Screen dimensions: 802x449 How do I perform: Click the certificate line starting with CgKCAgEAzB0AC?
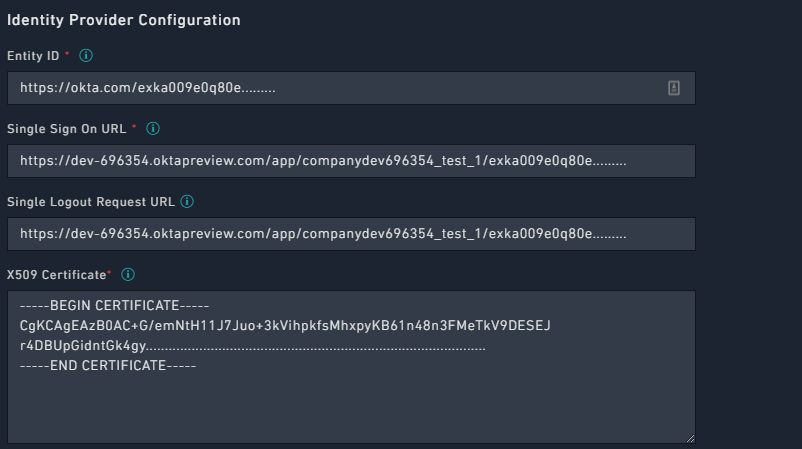(285, 325)
